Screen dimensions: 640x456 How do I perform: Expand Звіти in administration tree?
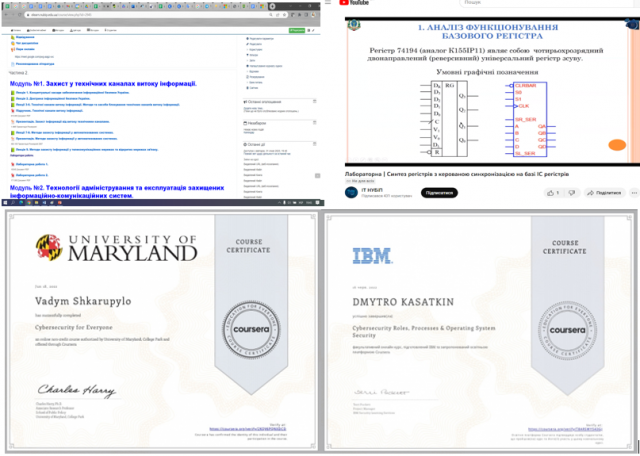[x=251, y=60]
